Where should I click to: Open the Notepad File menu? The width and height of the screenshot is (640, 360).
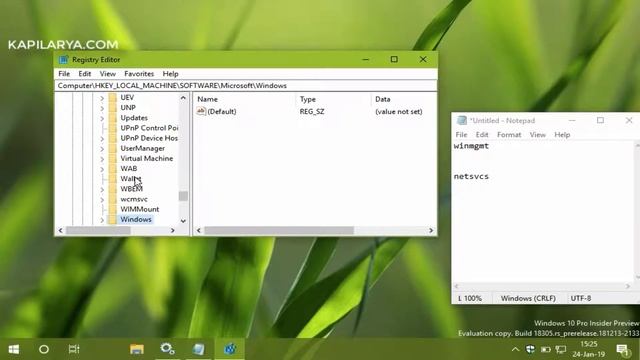point(461,135)
